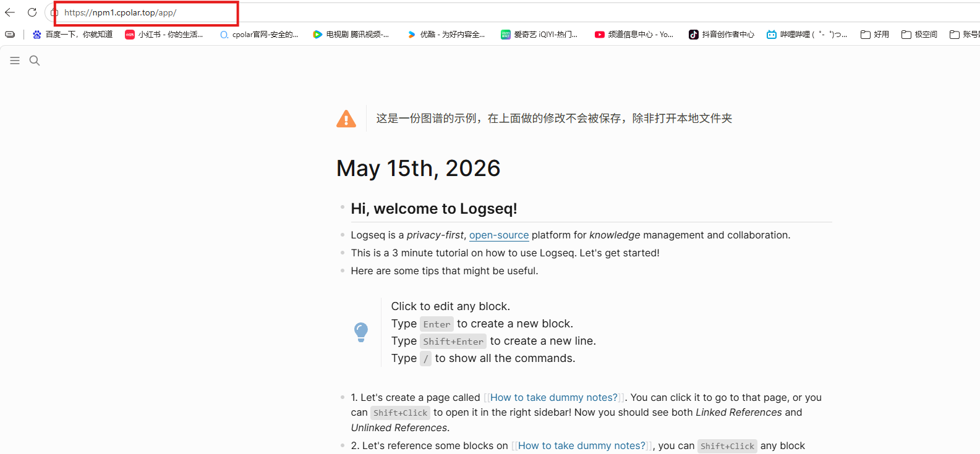Edit the "Hi, welcome to Logseq!" heading block

434,209
